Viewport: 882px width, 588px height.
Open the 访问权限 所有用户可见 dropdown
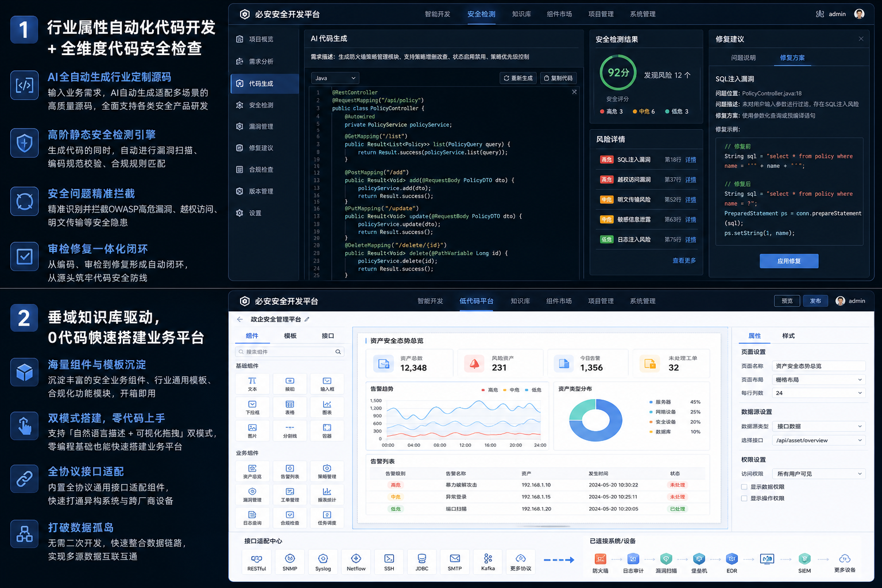click(819, 474)
